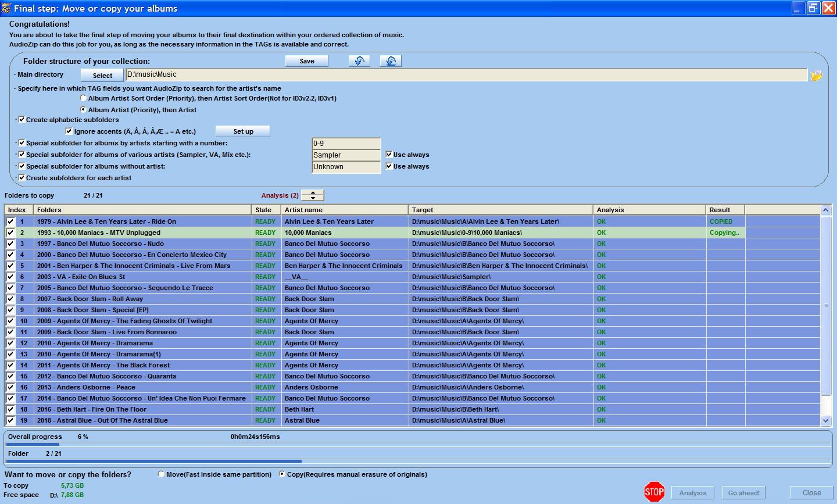Viewport: 837px width, 504px height.
Task: Click the 'Analysis (2)' label
Action: tap(280, 195)
